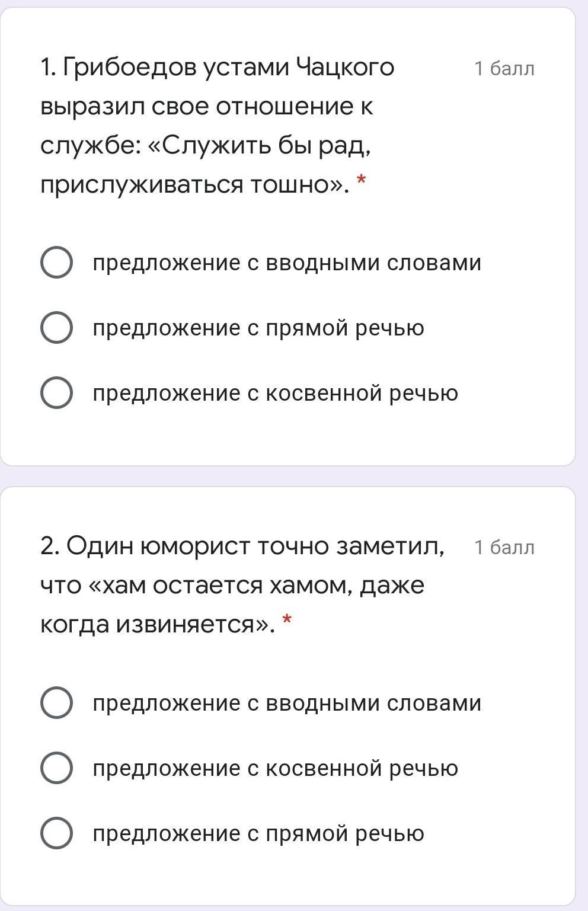This screenshot has height=911, width=588.
Task: Click the red required asterisk in question 2
Action: 287,620
